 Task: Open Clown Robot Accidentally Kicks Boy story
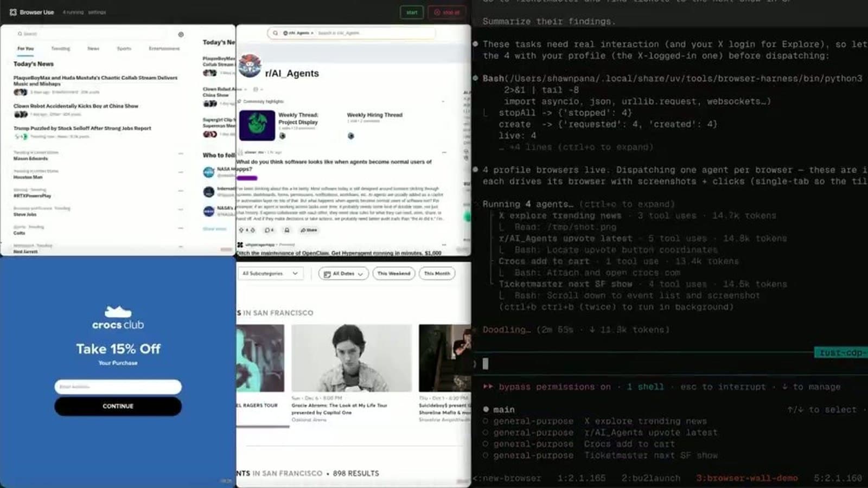[76, 106]
